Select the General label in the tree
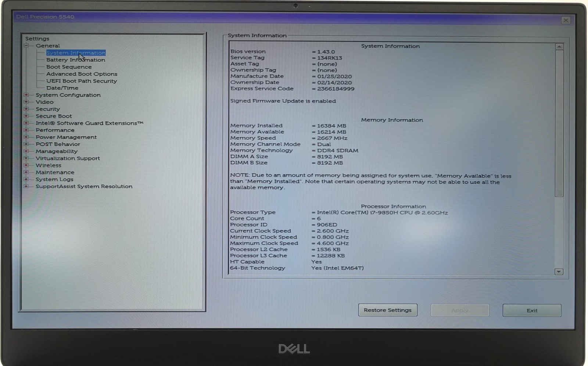 [x=47, y=46]
